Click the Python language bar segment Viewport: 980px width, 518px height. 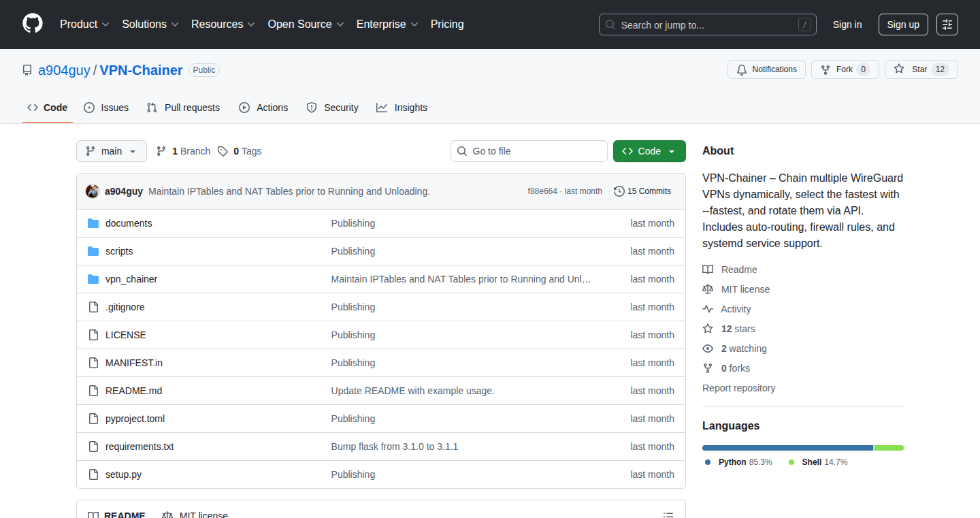point(787,448)
